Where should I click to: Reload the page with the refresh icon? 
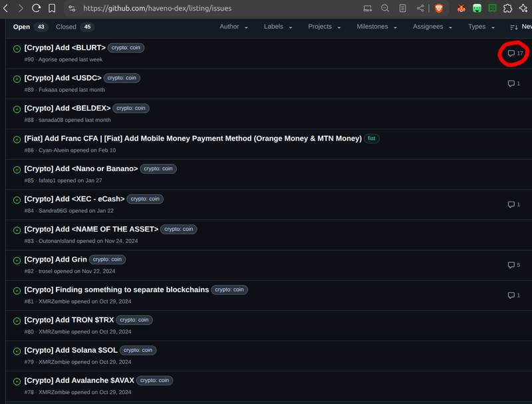[37, 8]
